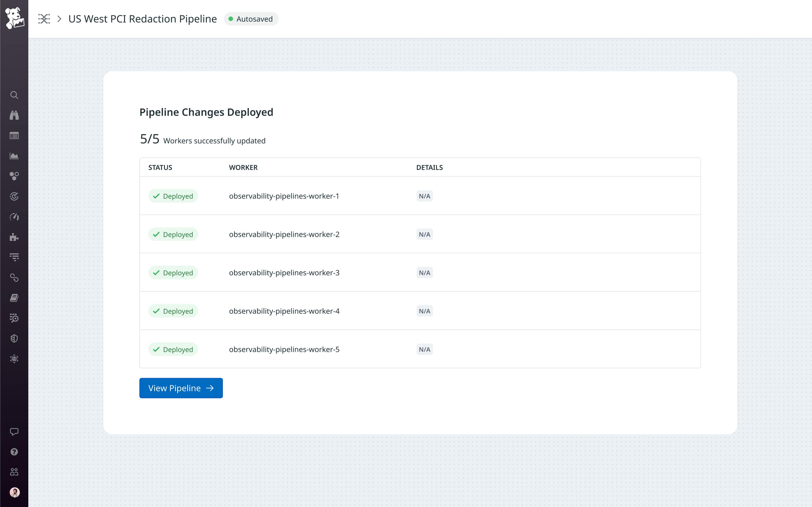
Task: Open the binoculars icon in sidebar
Action: (x=14, y=115)
